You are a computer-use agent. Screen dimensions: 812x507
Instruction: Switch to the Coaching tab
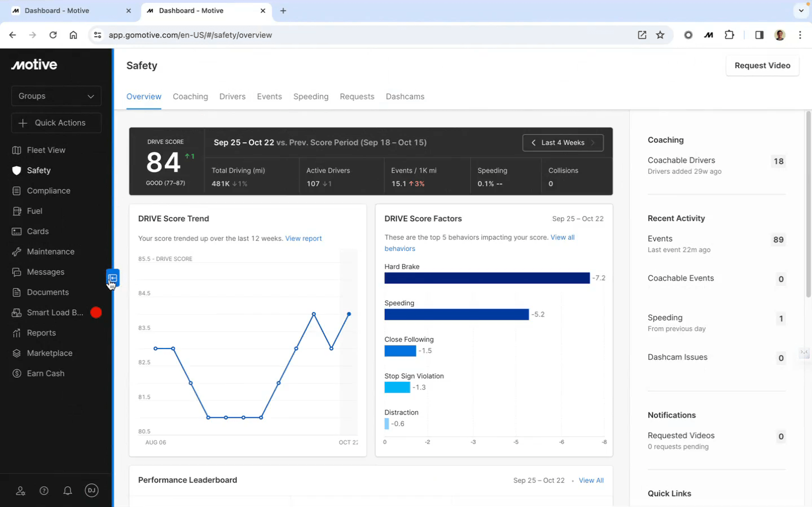(x=190, y=96)
